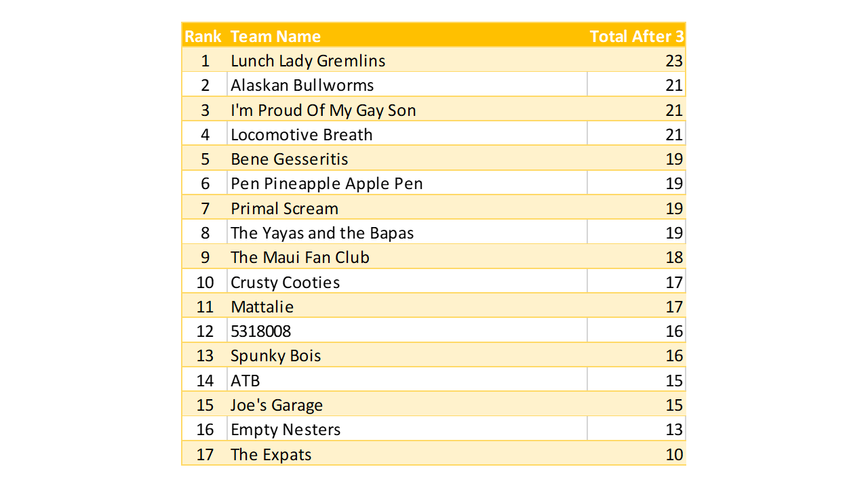Image resolution: width=868 pixels, height=488 pixels.
Task: Click the Rank column header
Action: click(203, 37)
